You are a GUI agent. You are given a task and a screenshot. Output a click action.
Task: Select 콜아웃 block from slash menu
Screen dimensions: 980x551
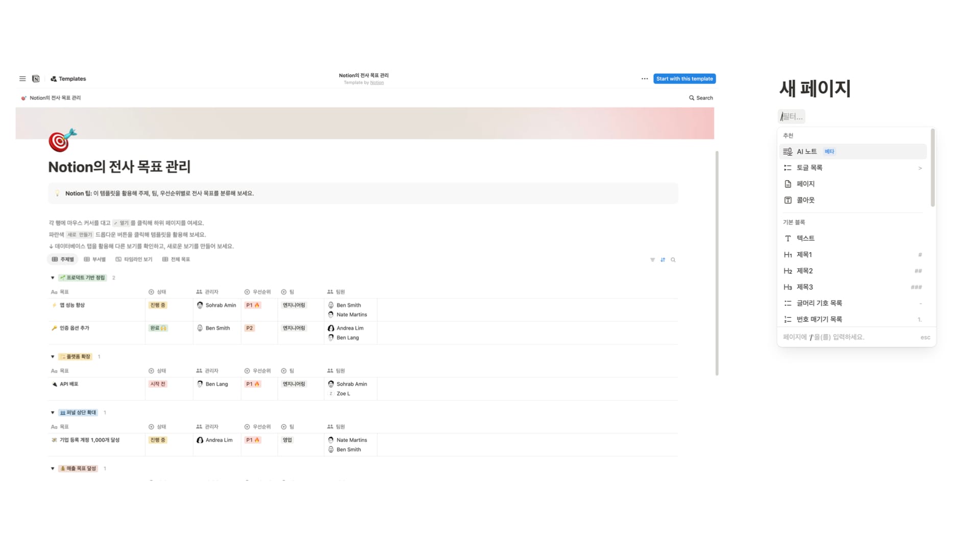pos(853,200)
